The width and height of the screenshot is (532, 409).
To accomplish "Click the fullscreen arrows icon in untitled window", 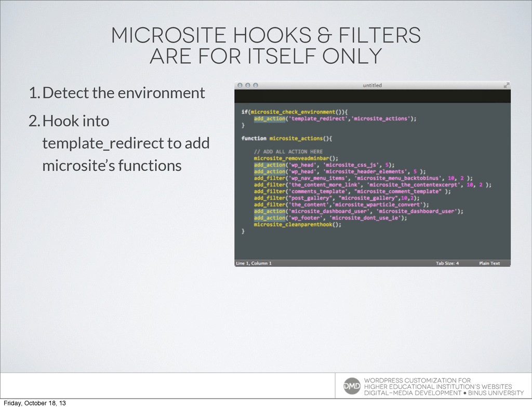I will coord(506,85).
